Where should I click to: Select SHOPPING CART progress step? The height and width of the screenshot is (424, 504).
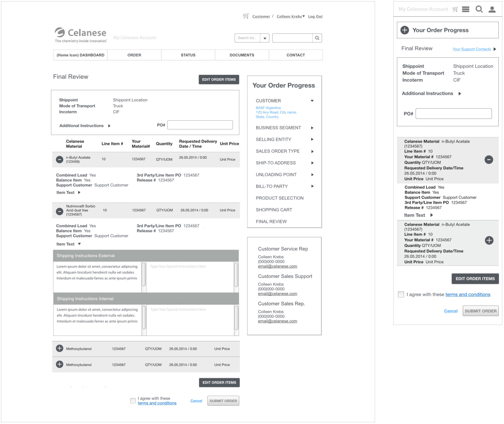[x=274, y=210]
